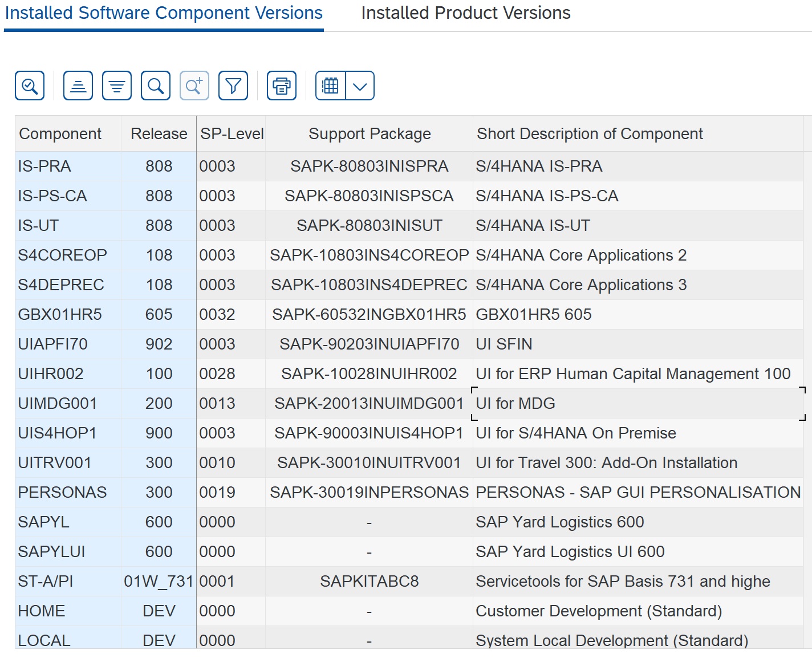Select the IS-UT component cell

68,225
